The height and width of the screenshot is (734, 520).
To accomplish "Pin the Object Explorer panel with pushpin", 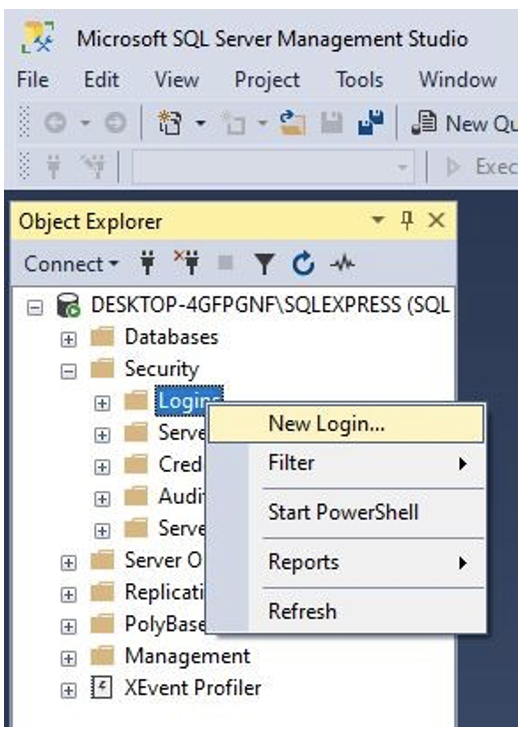I will pos(407,220).
